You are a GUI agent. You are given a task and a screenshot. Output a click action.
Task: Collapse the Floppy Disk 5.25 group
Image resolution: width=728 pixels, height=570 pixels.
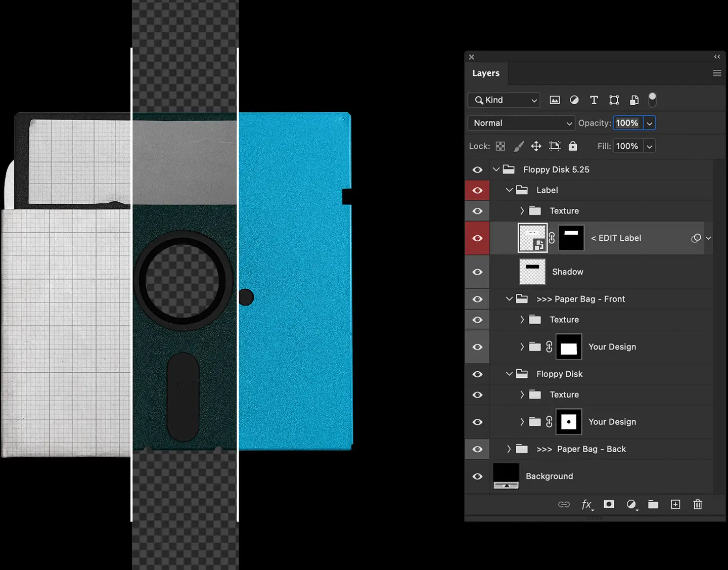click(496, 169)
